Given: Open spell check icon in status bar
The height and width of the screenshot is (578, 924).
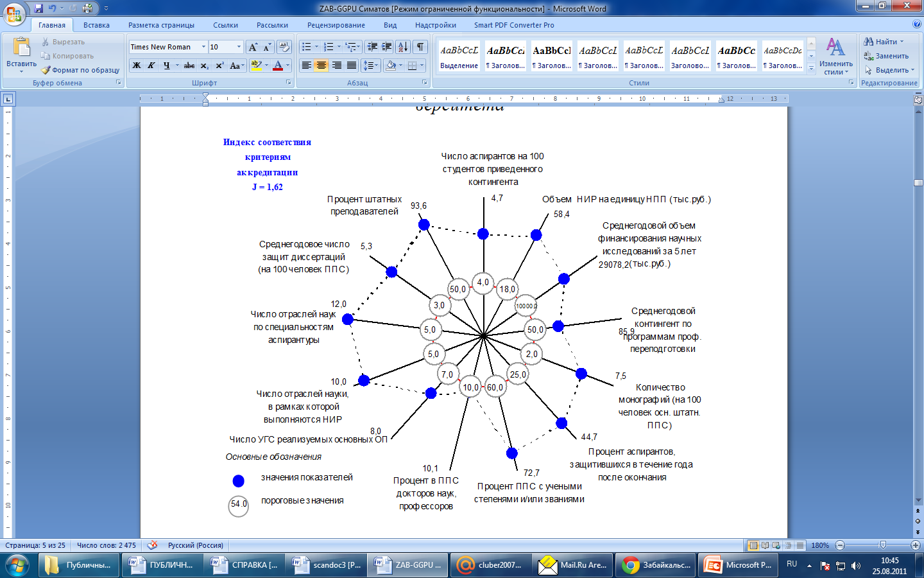Looking at the screenshot, I should click(x=153, y=545).
